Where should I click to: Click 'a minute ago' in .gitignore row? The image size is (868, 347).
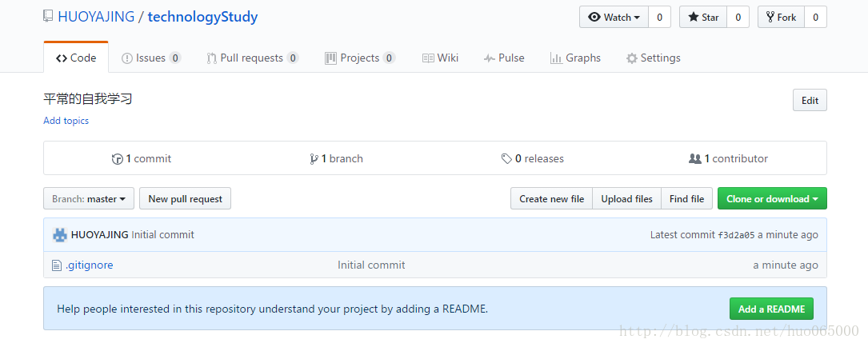[786, 265]
